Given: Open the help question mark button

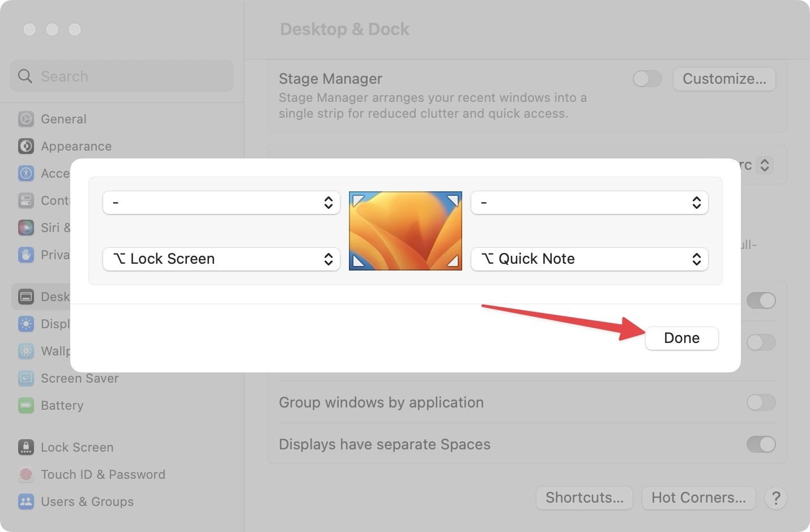Looking at the screenshot, I should click(776, 498).
